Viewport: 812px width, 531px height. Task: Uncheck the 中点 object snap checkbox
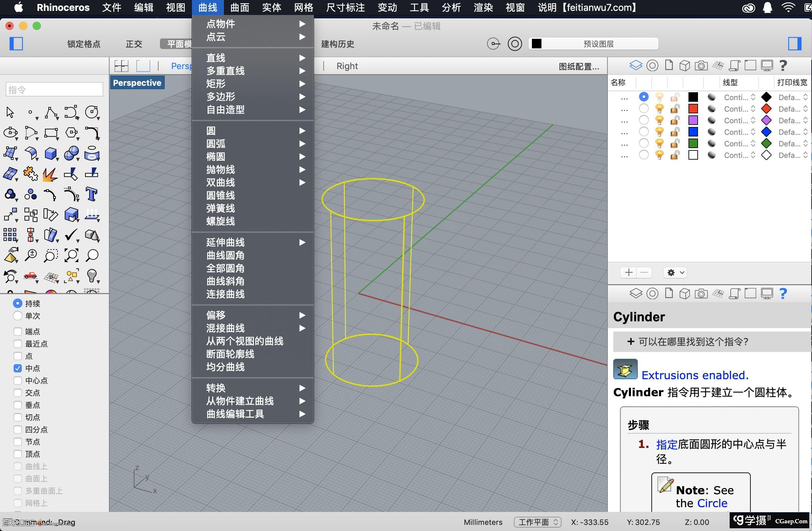coord(18,368)
